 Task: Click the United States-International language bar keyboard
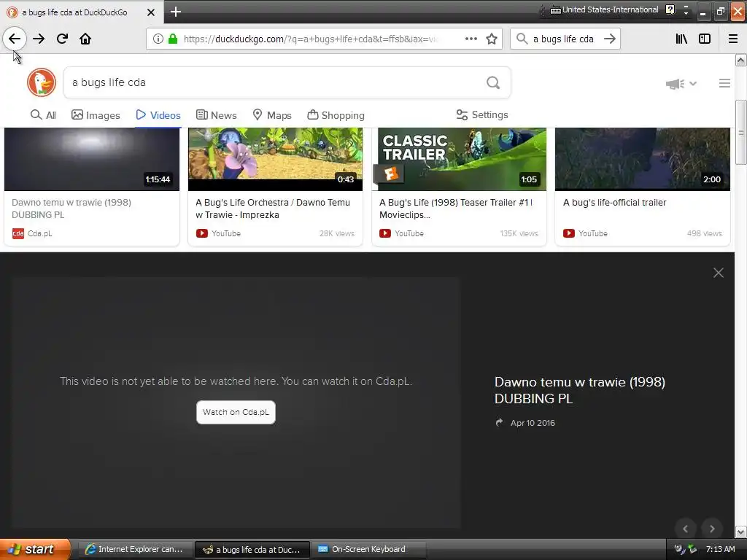tap(605, 9)
